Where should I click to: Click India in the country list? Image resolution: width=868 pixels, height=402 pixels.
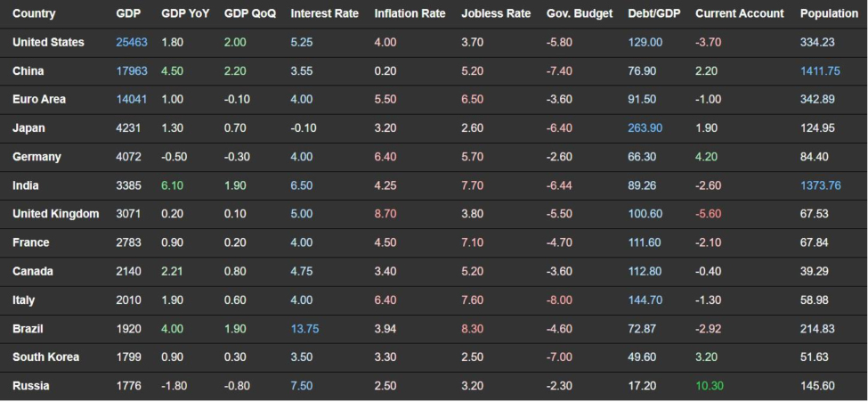(26, 185)
